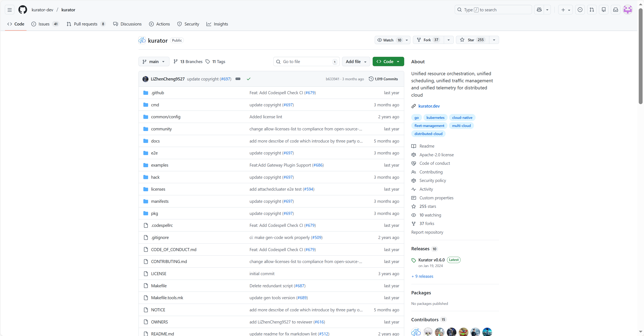Fork the kurator repository
644x336 pixels.
[x=427, y=40]
